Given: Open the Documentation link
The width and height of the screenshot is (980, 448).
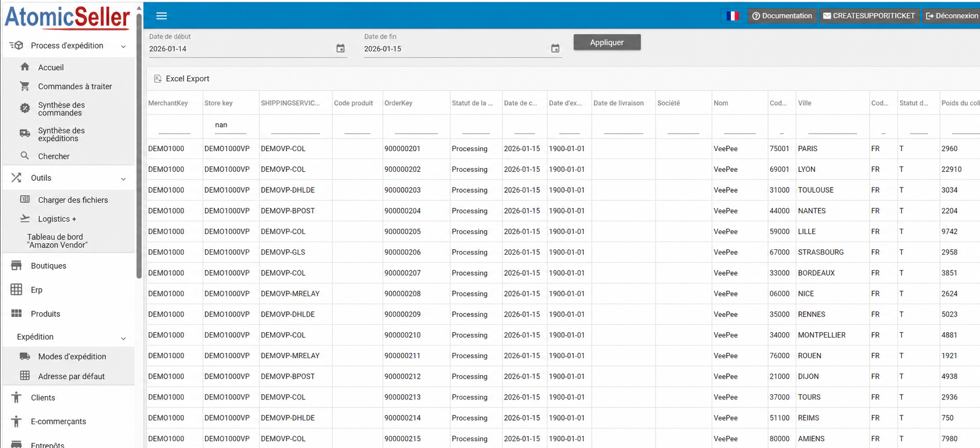Looking at the screenshot, I should tap(782, 16).
